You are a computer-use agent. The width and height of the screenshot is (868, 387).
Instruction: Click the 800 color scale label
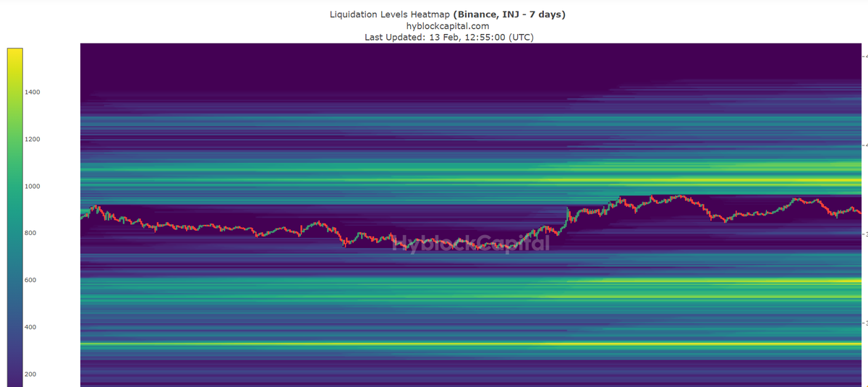click(x=31, y=233)
